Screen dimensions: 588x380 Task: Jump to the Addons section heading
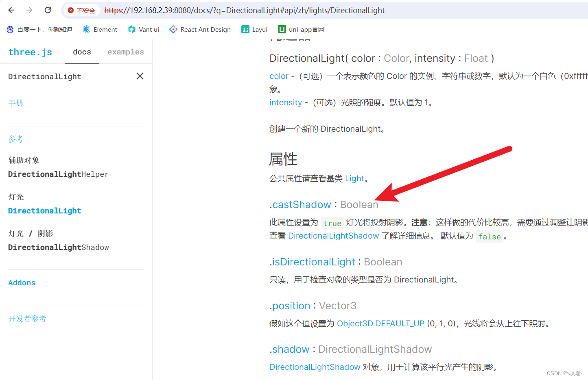[22, 282]
